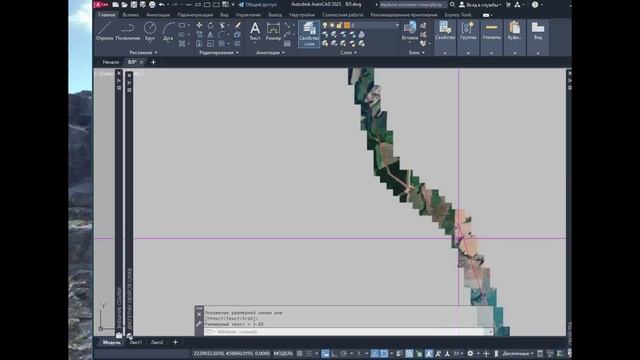Click the open folder icon in quick access toolbar
Screen dimensions: 640x360
124,4
